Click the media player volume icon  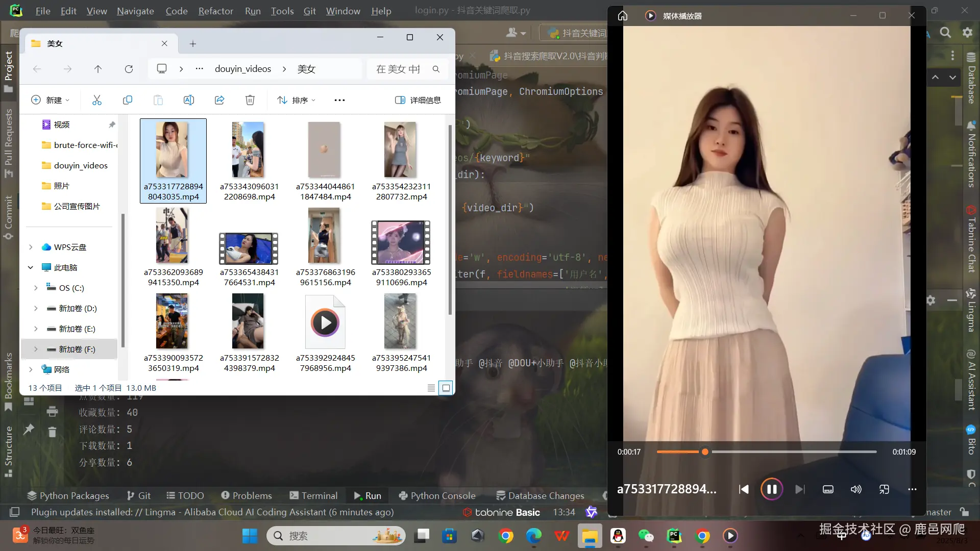856,489
